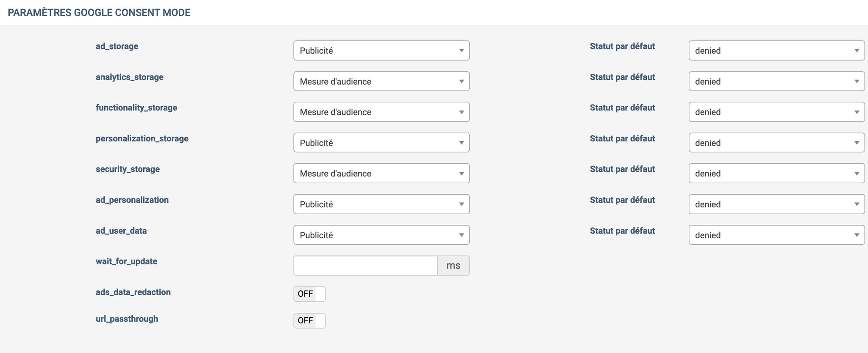Image resolution: width=868 pixels, height=353 pixels.
Task: Click the wait_for_update label
Action: (x=126, y=261)
